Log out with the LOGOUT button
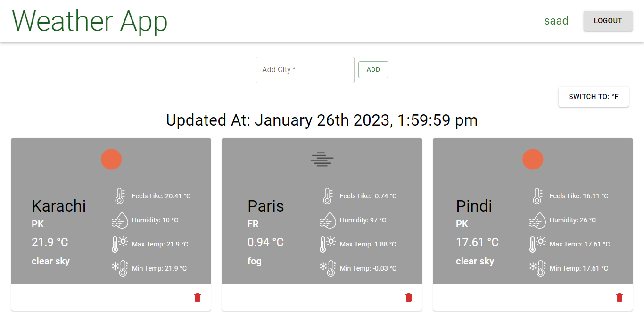This screenshot has height=322, width=644. 608,21
